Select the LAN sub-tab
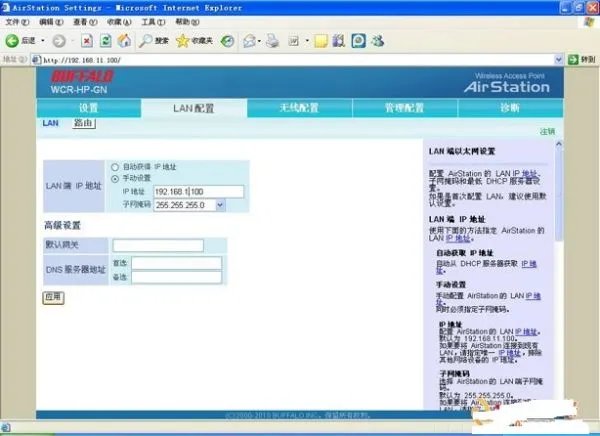Viewport: 600px width, 436px height. (x=51, y=123)
